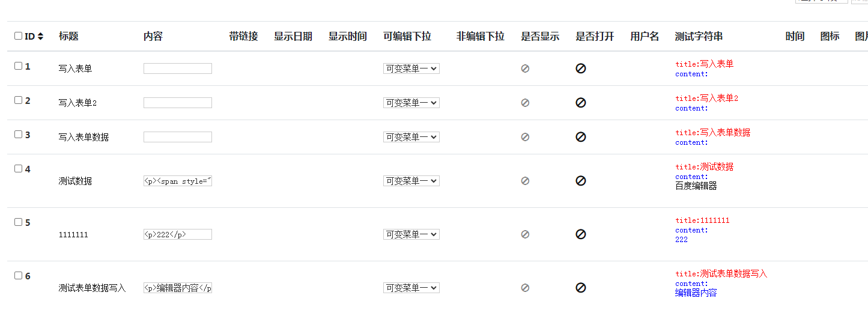868x322 pixels.
Task: Click the 是否显示 ban icon in row 1
Action: coord(525,68)
